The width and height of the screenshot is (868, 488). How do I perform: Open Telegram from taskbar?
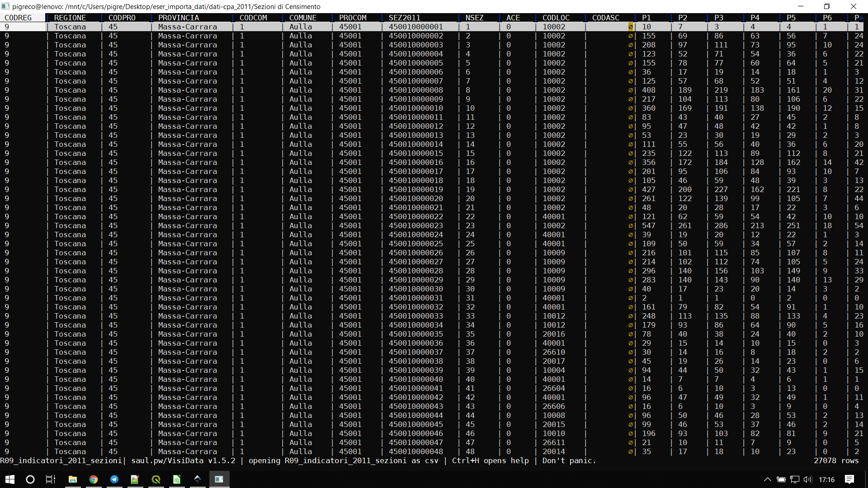coord(114,479)
